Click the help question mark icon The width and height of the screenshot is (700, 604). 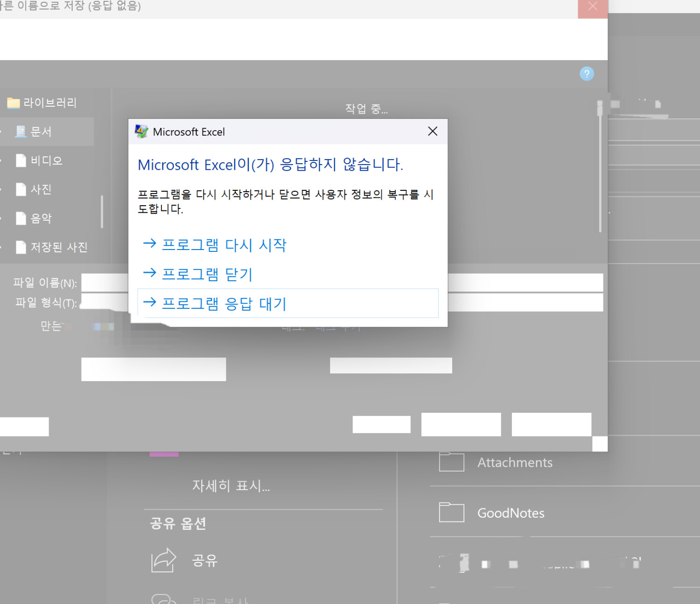tap(587, 74)
